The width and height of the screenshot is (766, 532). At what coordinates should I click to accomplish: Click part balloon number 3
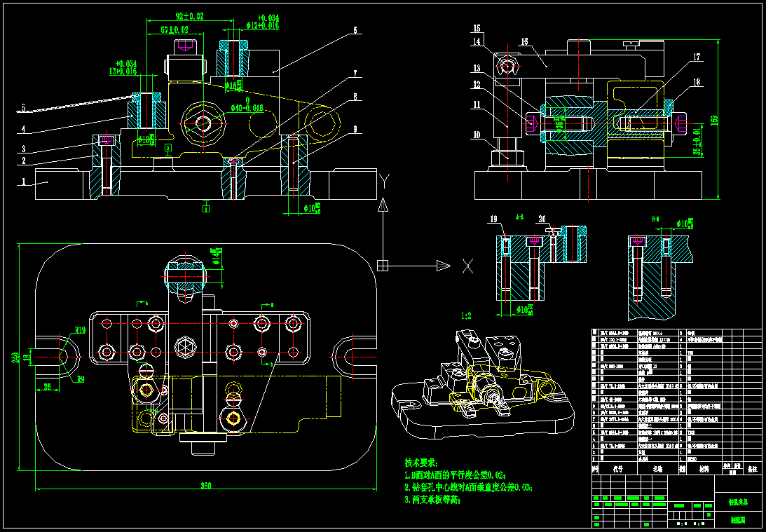tap(22, 149)
